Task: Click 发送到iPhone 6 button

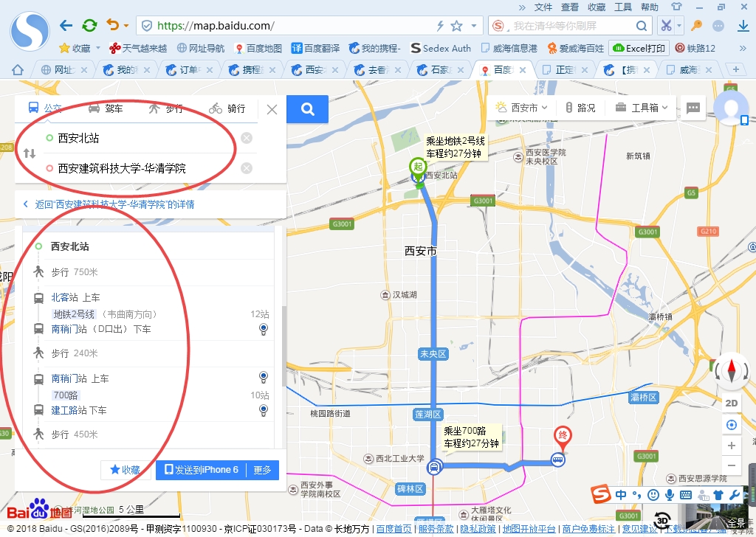Action: (202, 470)
